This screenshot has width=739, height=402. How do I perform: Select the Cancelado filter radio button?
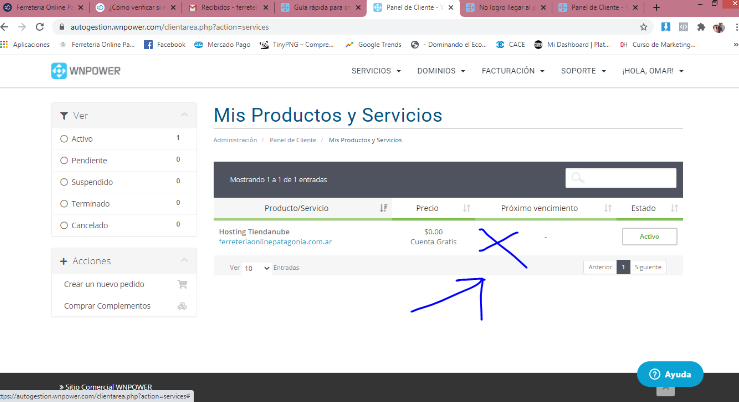point(65,225)
